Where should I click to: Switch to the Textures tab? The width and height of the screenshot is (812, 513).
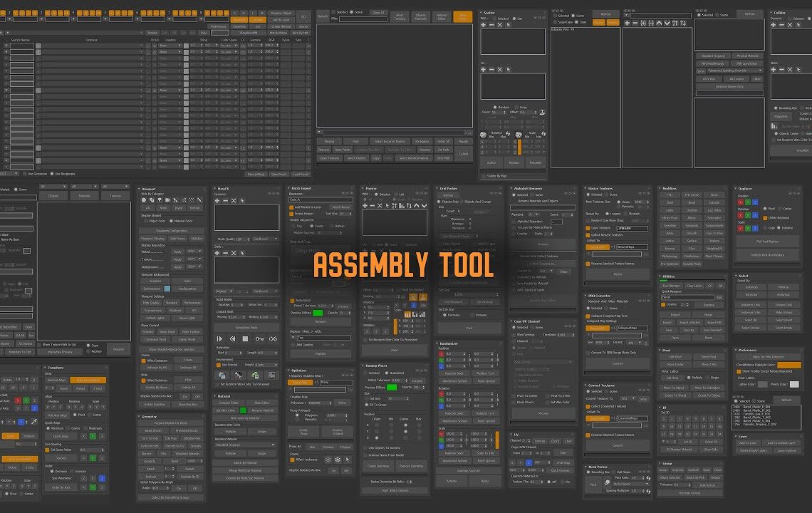click(115, 196)
